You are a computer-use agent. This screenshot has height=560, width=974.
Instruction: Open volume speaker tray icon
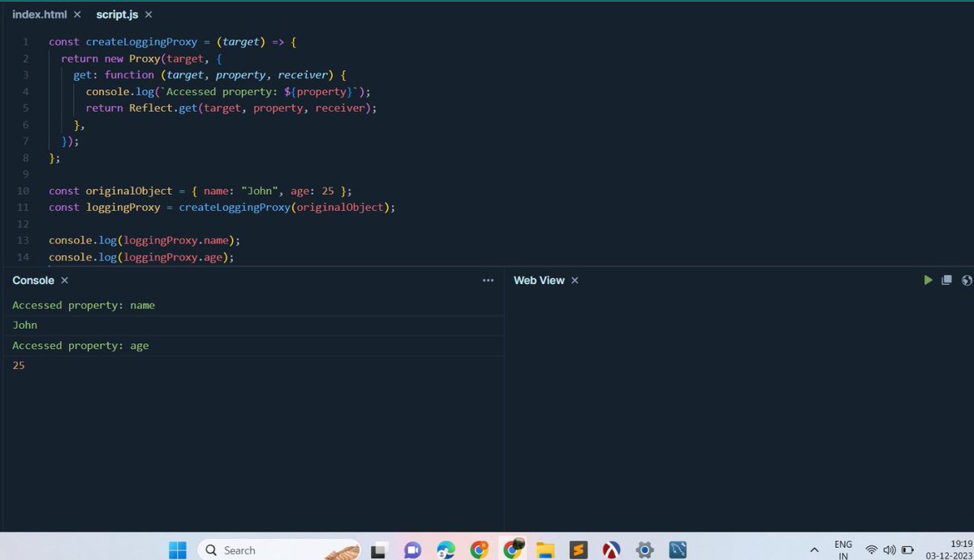coord(889,549)
